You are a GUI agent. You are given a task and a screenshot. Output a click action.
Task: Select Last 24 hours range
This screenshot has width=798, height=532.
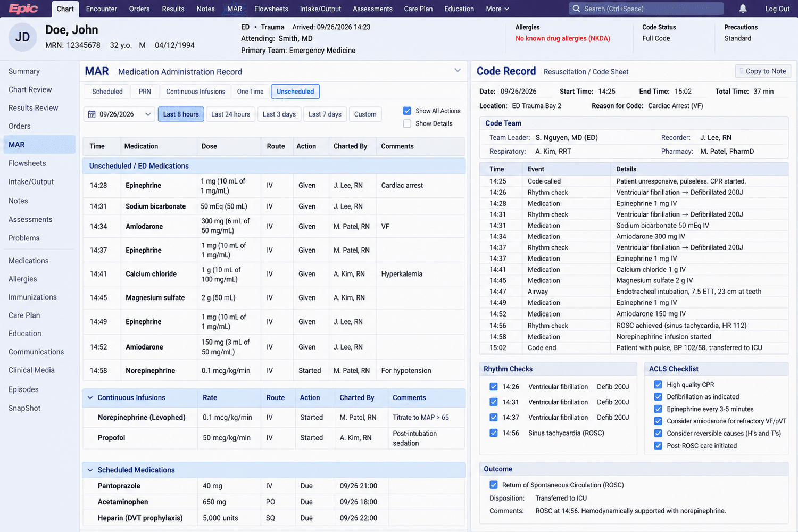(230, 114)
